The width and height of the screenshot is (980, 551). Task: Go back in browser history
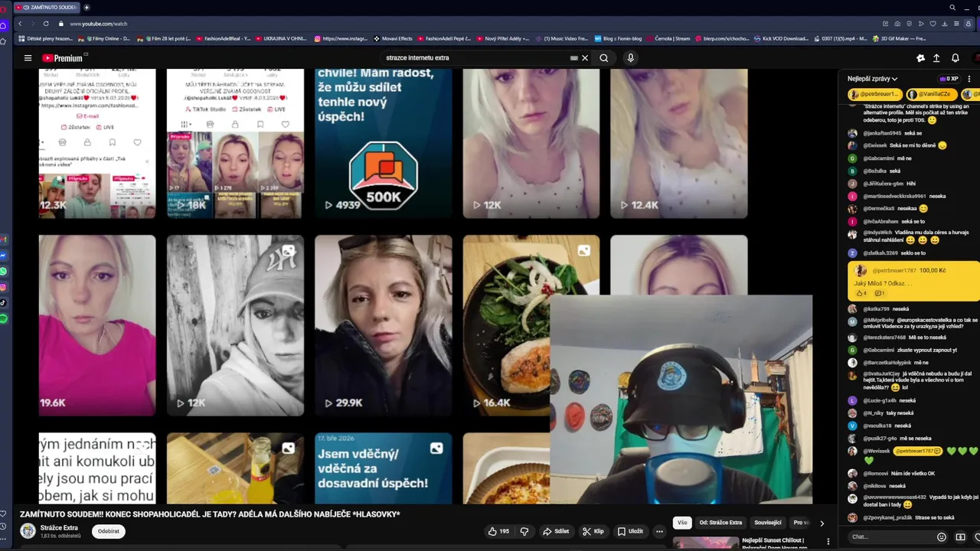(21, 24)
